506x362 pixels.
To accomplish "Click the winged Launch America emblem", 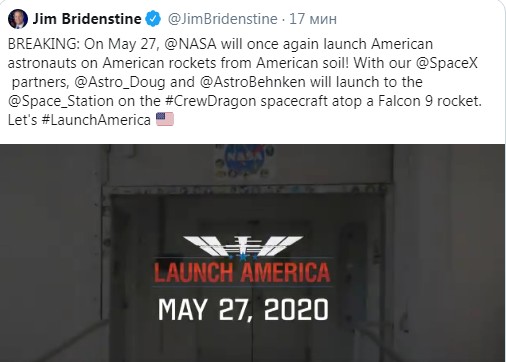I will click(x=242, y=248).
